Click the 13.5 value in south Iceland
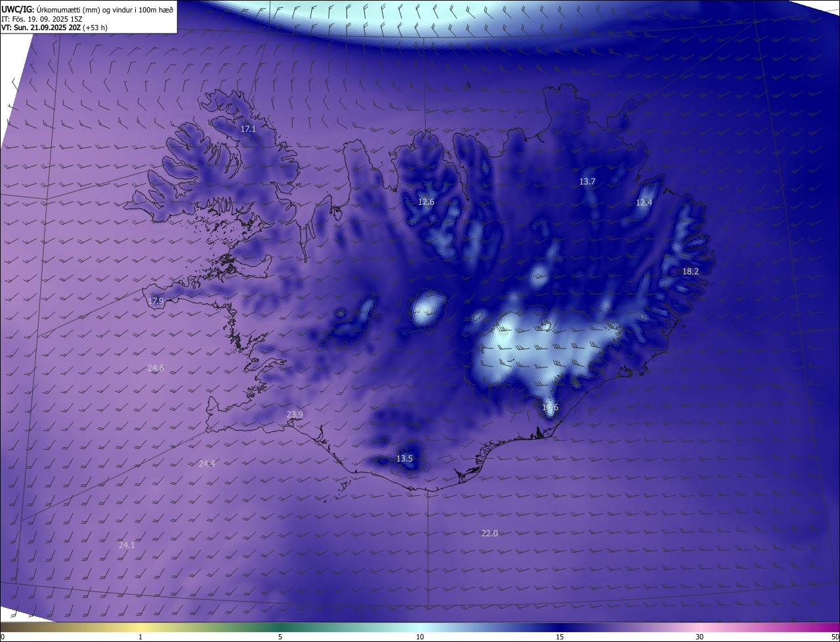The image size is (840, 642). (404, 458)
